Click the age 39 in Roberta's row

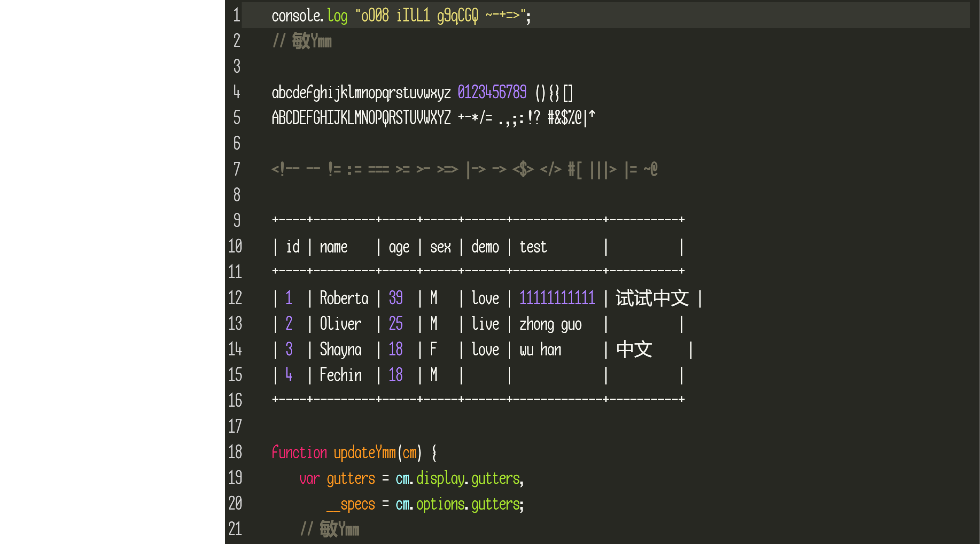tap(396, 298)
